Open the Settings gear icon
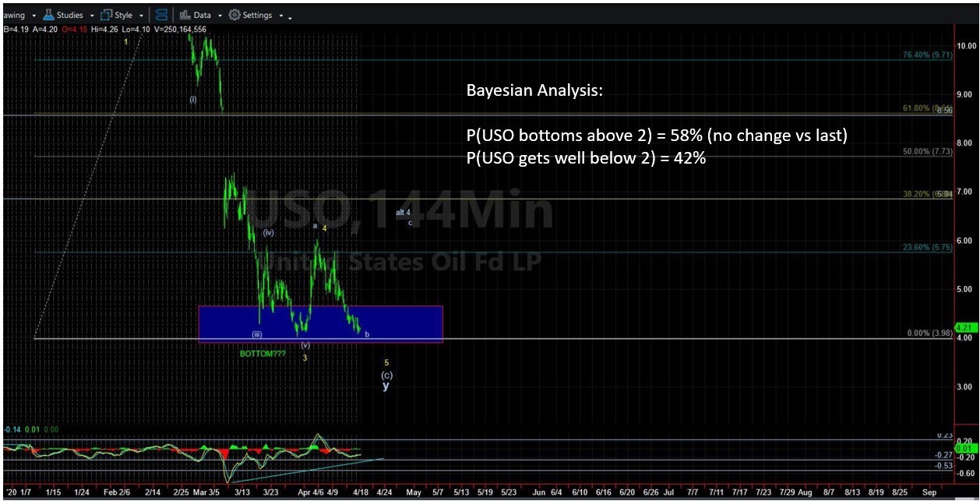Image resolution: width=980 pixels, height=501 pixels. tap(234, 15)
